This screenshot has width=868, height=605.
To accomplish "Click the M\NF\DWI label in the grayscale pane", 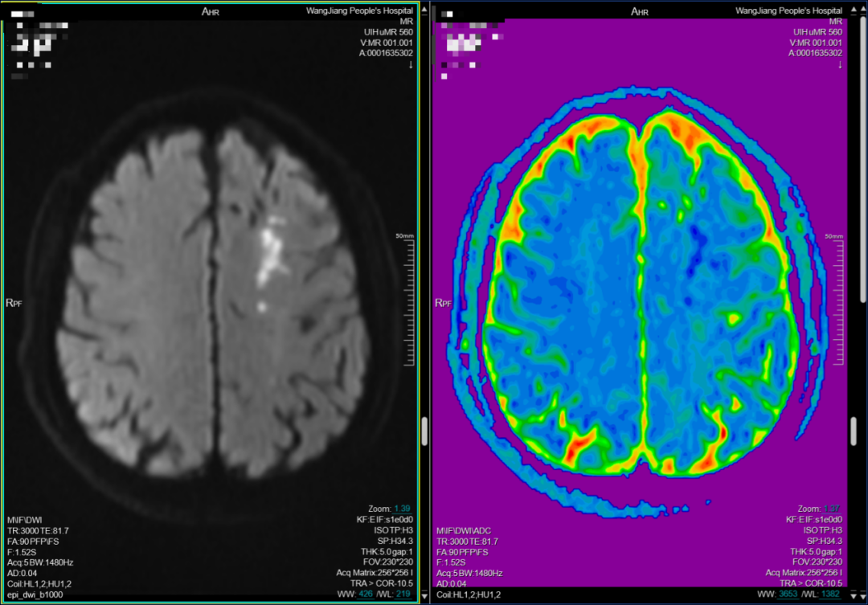I will click(x=24, y=521).
